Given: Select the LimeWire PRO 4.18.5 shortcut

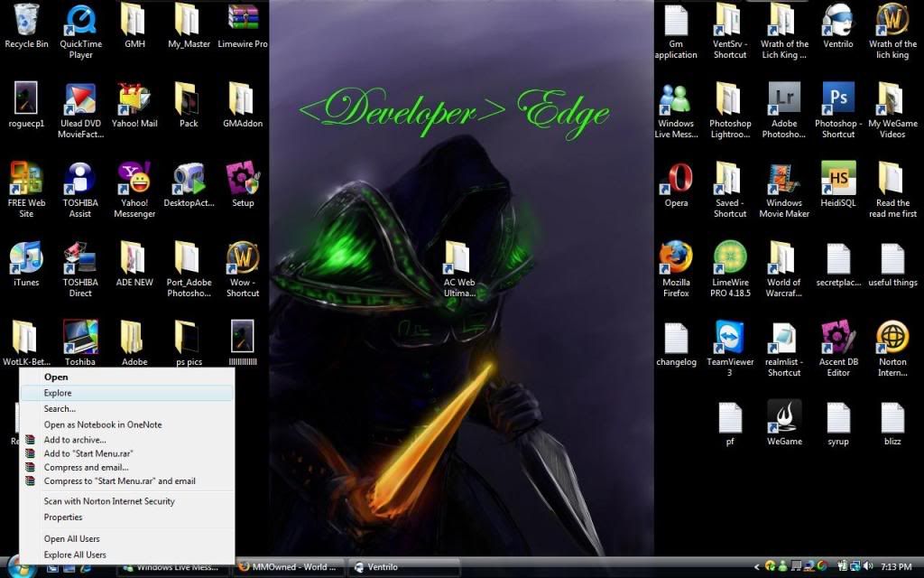Looking at the screenshot, I should [730, 257].
